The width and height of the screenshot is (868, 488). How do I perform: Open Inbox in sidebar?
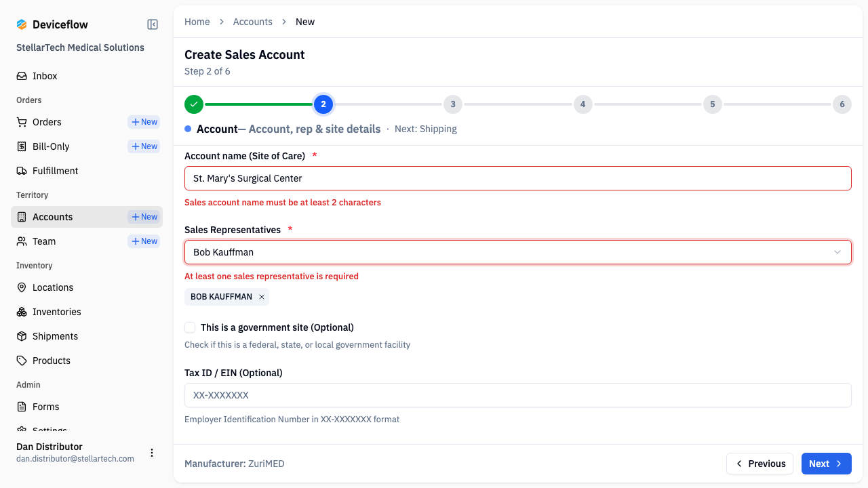tap(87, 76)
